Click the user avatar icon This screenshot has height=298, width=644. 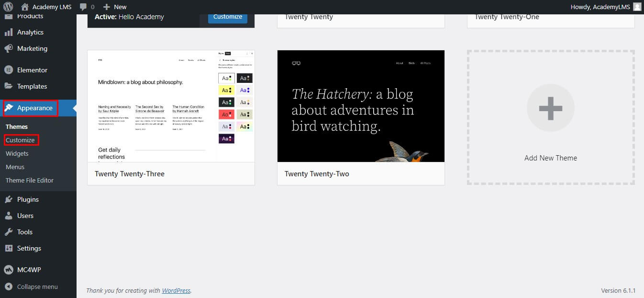[x=637, y=7]
